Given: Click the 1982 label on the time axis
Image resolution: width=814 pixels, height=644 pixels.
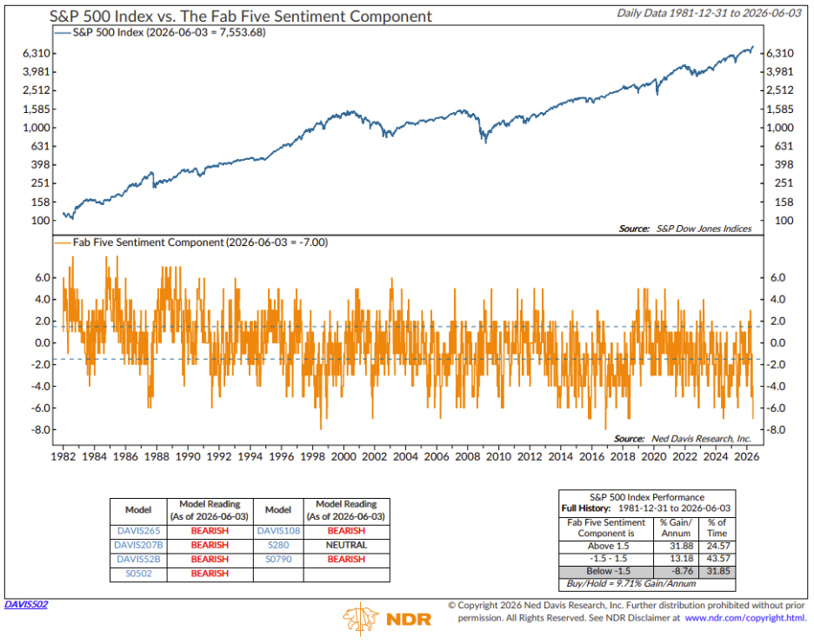Looking at the screenshot, I should (x=63, y=456).
